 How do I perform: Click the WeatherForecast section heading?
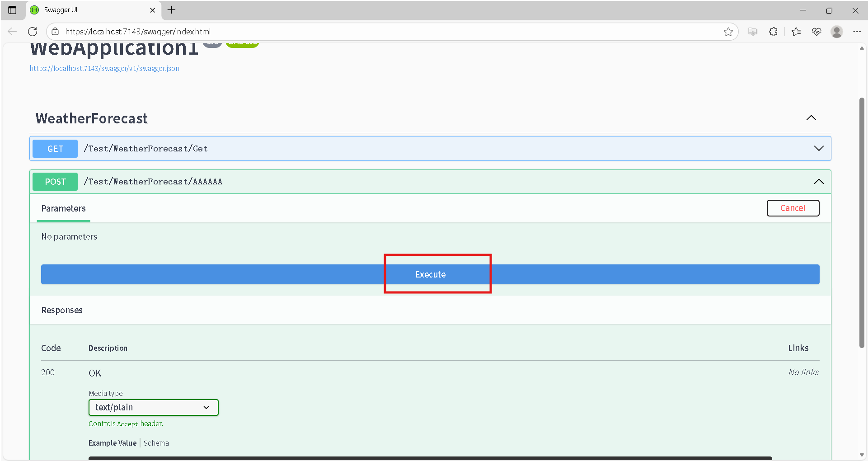click(x=92, y=118)
